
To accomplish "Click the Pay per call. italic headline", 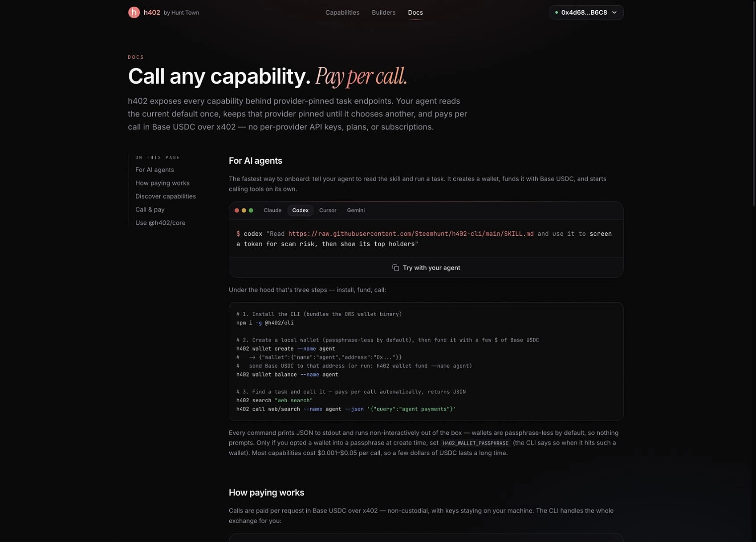I will pyautogui.click(x=361, y=76).
